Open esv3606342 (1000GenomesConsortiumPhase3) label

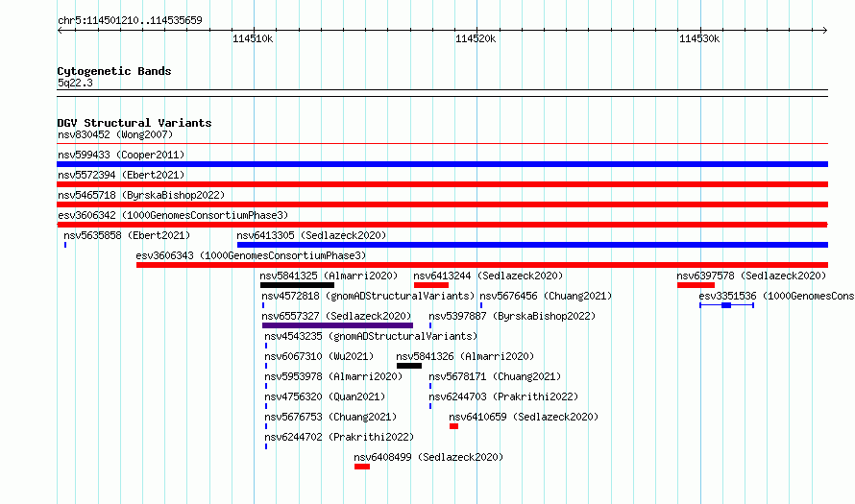click(x=173, y=215)
